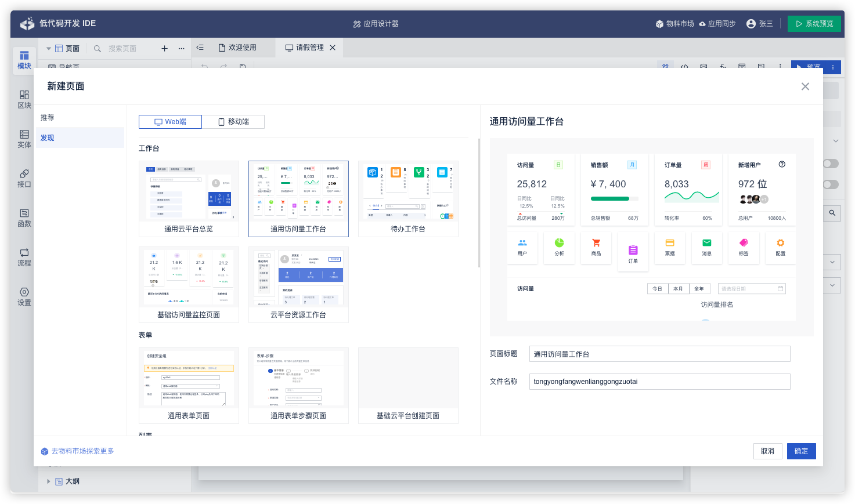This screenshot has width=855, height=504.
Task: Expand the 大纲 tree at the bottom left
Action: [x=49, y=481]
